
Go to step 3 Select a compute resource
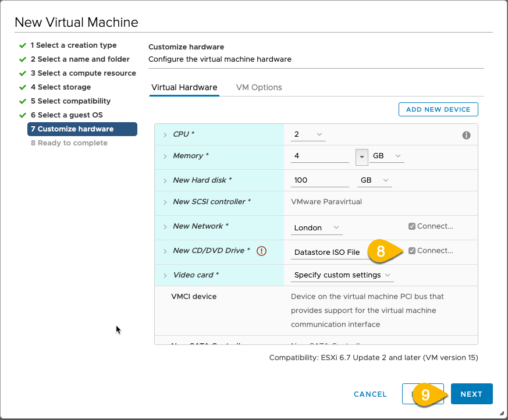coord(83,73)
